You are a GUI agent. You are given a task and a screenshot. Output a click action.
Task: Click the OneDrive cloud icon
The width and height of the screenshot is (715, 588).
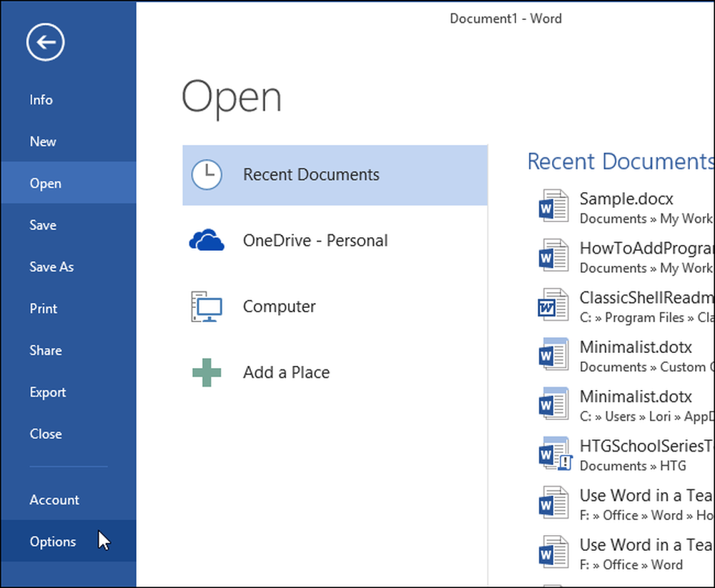pyautogui.click(x=207, y=240)
